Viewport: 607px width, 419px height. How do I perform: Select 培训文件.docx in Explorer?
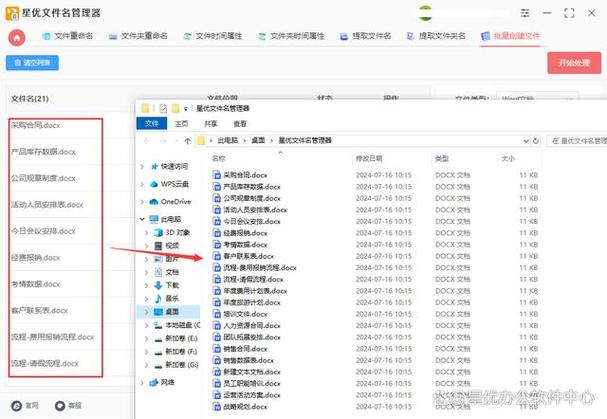pos(240,314)
